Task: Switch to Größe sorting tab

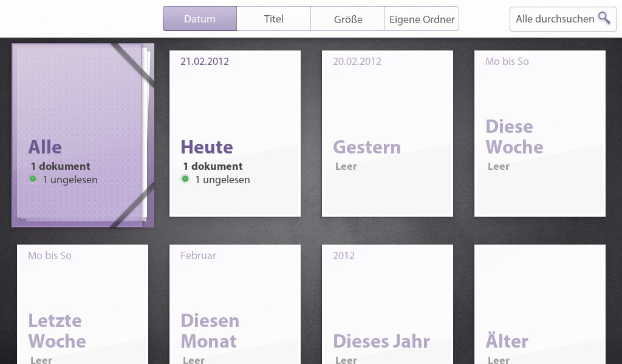Action: coord(348,19)
